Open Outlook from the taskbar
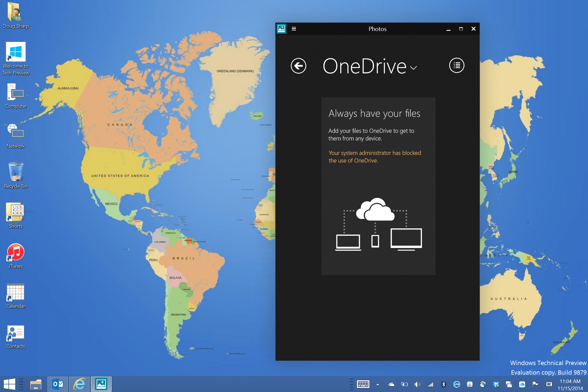588x392 pixels. [x=58, y=384]
